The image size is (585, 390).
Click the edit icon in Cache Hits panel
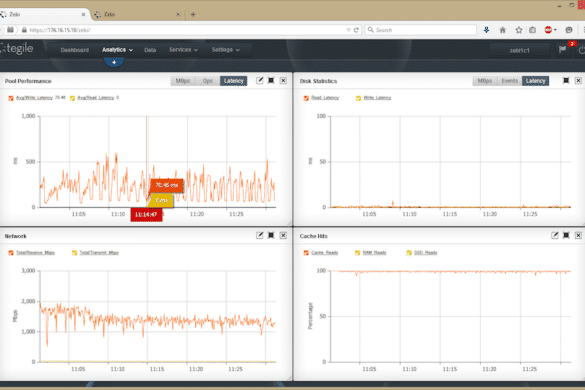(555, 235)
